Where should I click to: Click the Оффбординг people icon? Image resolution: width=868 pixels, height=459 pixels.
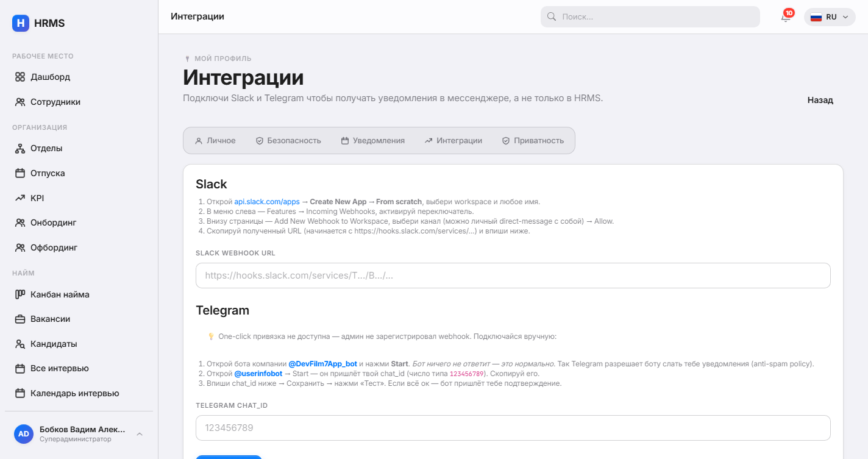20,248
